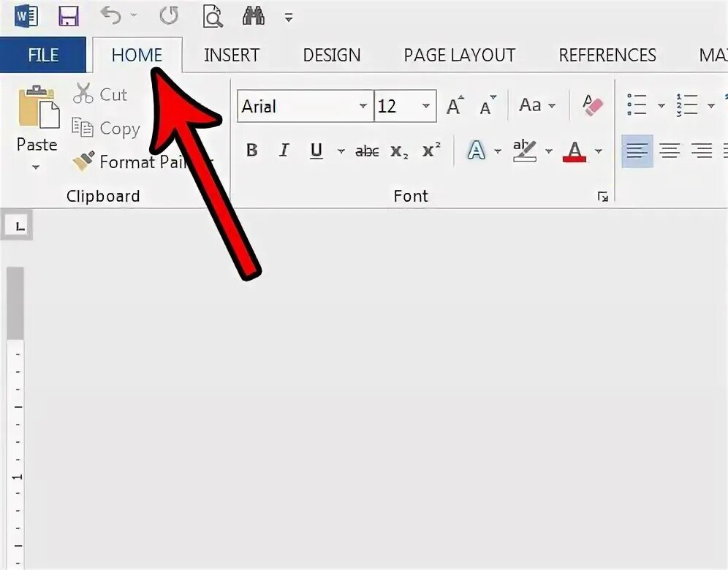Screen dimensions: 728x570
Task: Click the Word application icon
Action: coord(26,16)
